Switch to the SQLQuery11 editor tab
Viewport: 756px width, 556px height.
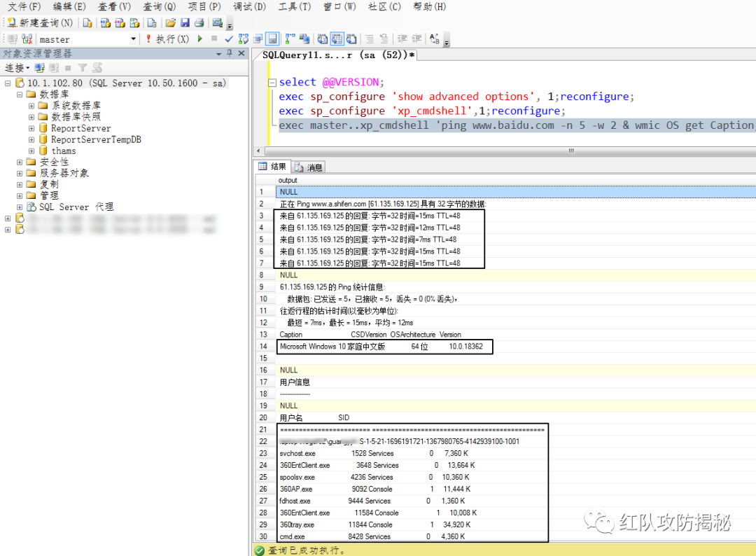pos(338,55)
